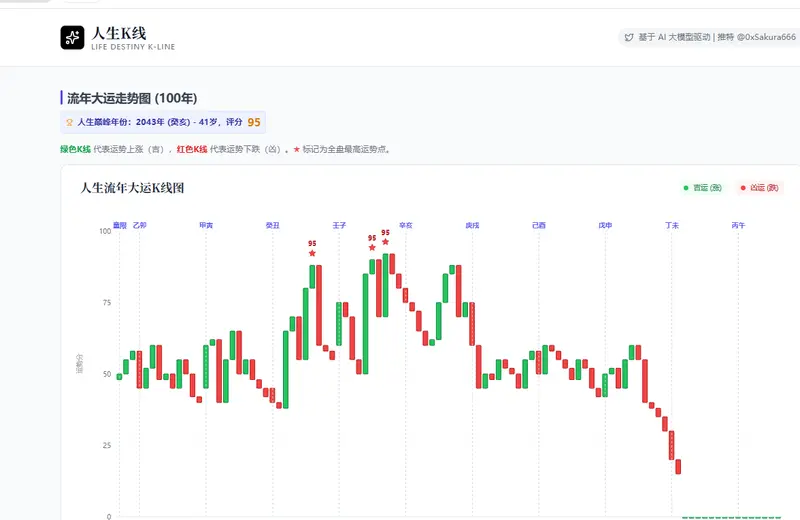The height and width of the screenshot is (520, 800).
Task: Click the peak score 95 in summary badge
Action: [254, 122]
